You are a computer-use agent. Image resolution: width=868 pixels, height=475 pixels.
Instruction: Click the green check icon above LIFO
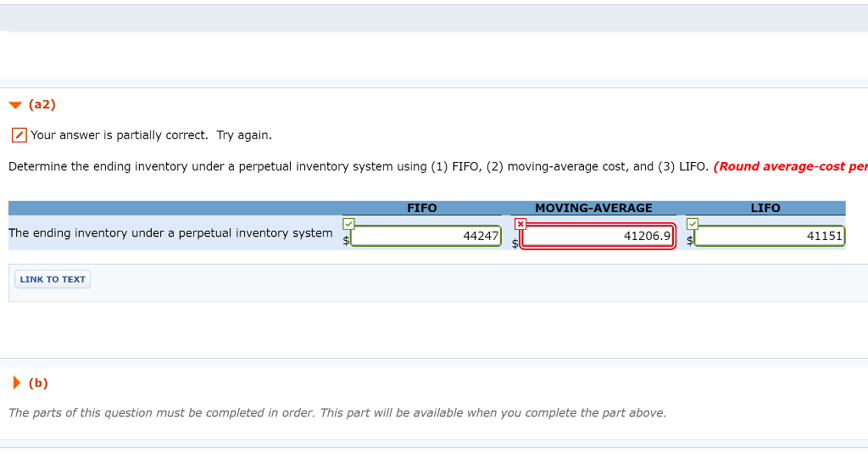tap(692, 223)
